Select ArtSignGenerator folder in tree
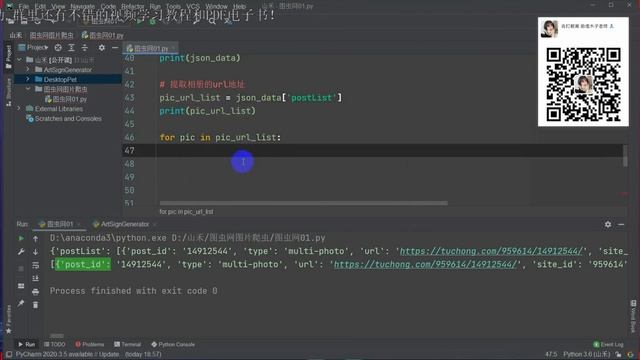Viewport: 640px width, 360px height. click(x=68, y=70)
